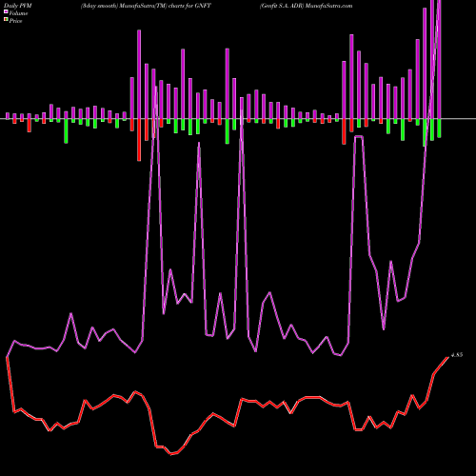Click the Genfit S.A. ADR MunafaSutra.com text
476x476 pixels.
pos(306,6)
